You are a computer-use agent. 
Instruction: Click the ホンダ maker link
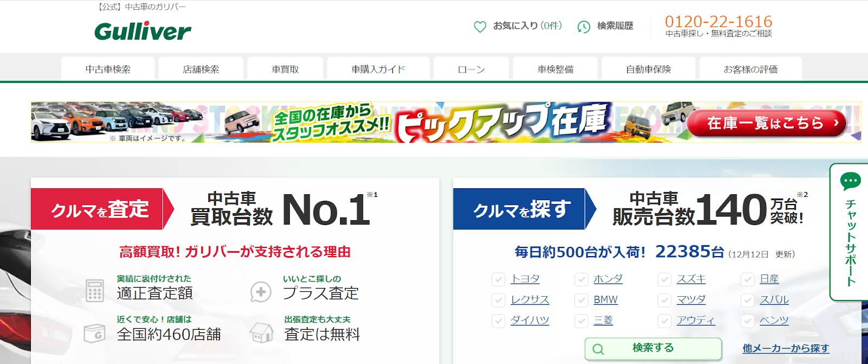point(608,279)
